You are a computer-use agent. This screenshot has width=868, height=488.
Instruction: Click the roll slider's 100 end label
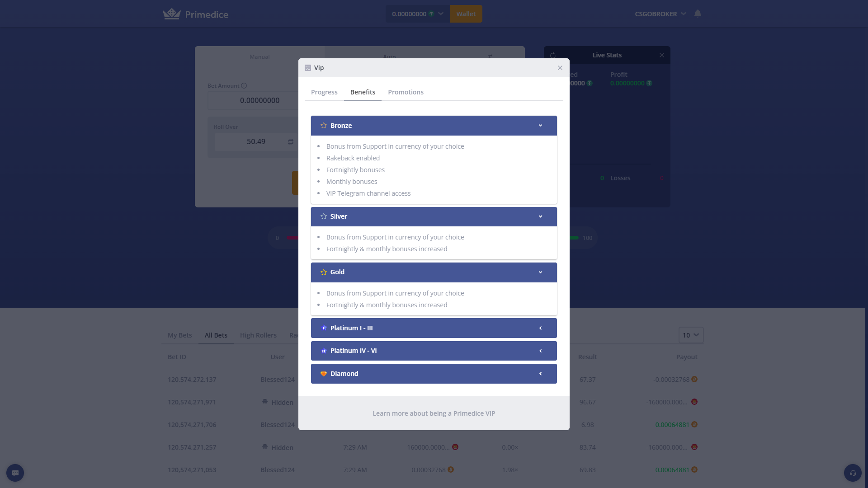click(x=587, y=238)
